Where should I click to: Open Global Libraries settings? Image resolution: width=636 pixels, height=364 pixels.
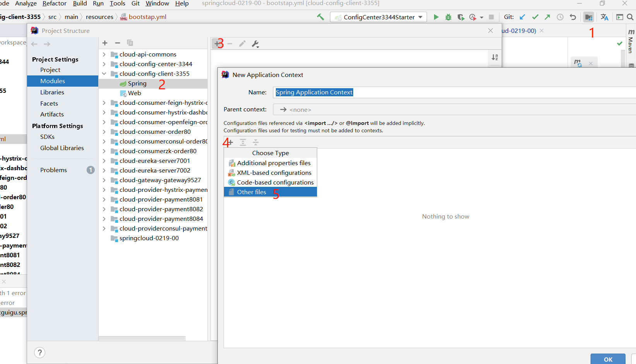pos(62,148)
